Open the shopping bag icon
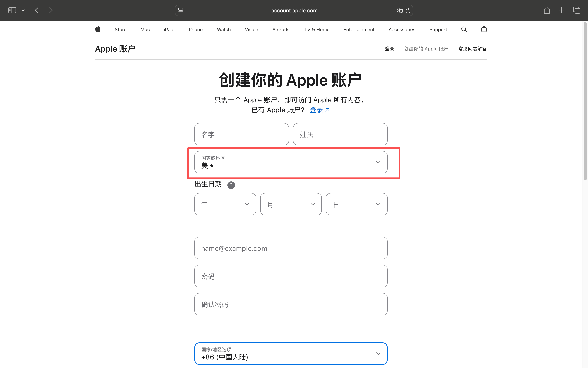The image size is (588, 368). point(484,29)
